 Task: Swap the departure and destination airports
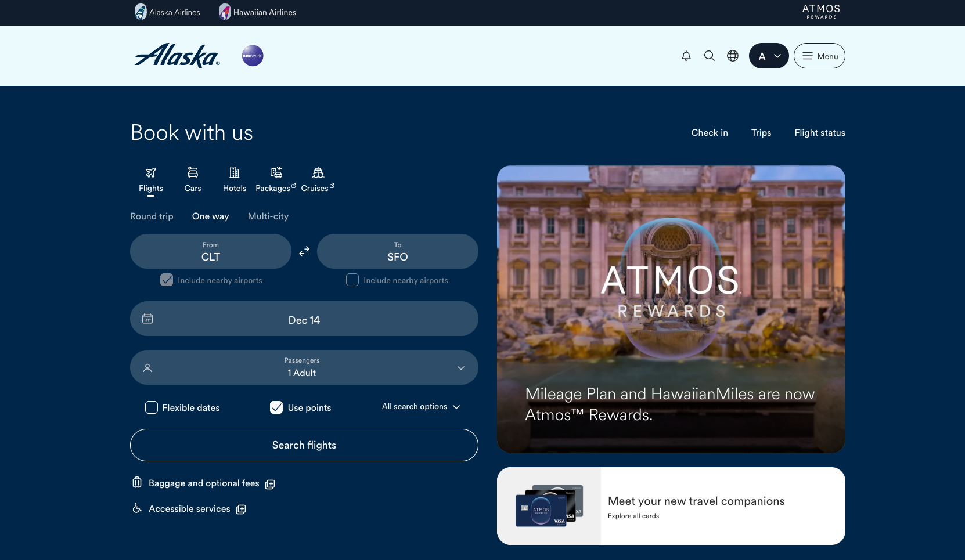pyautogui.click(x=304, y=251)
